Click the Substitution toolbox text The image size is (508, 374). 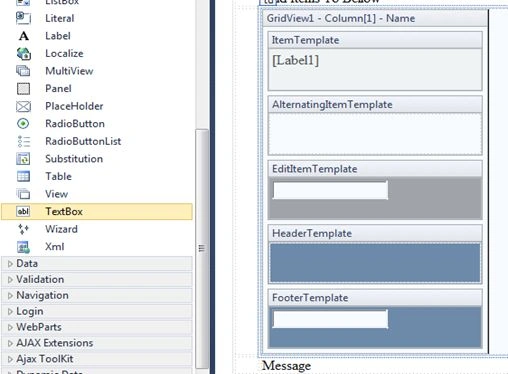click(74, 159)
